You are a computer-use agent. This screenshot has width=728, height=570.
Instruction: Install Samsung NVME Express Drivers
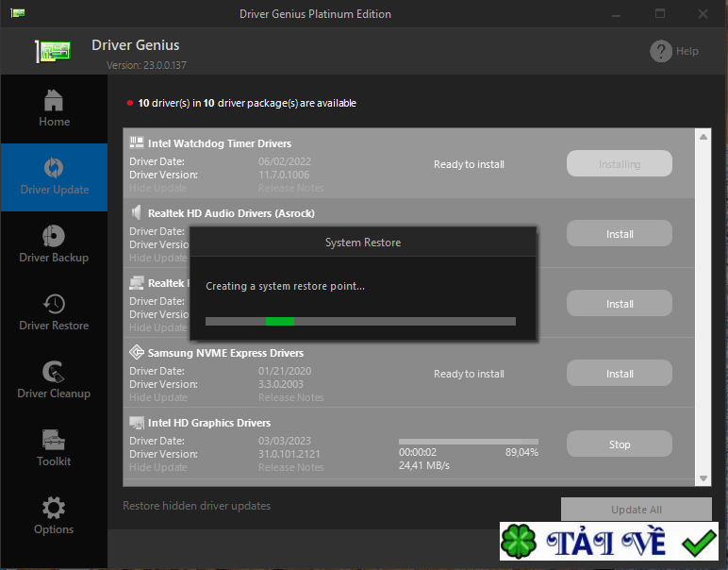[619, 374]
